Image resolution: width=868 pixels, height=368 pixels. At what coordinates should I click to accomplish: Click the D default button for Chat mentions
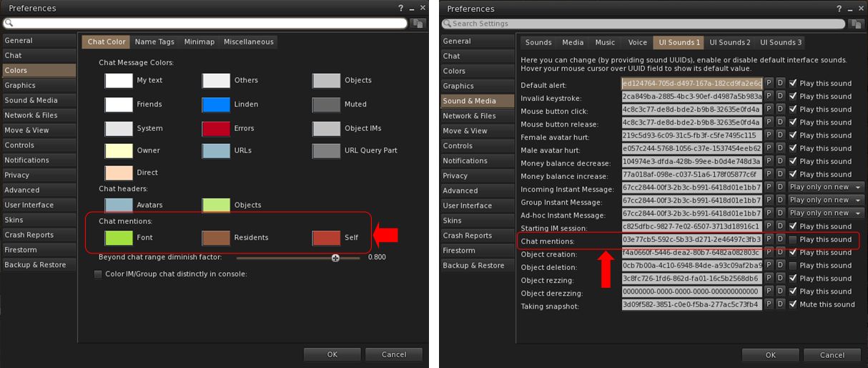point(780,240)
